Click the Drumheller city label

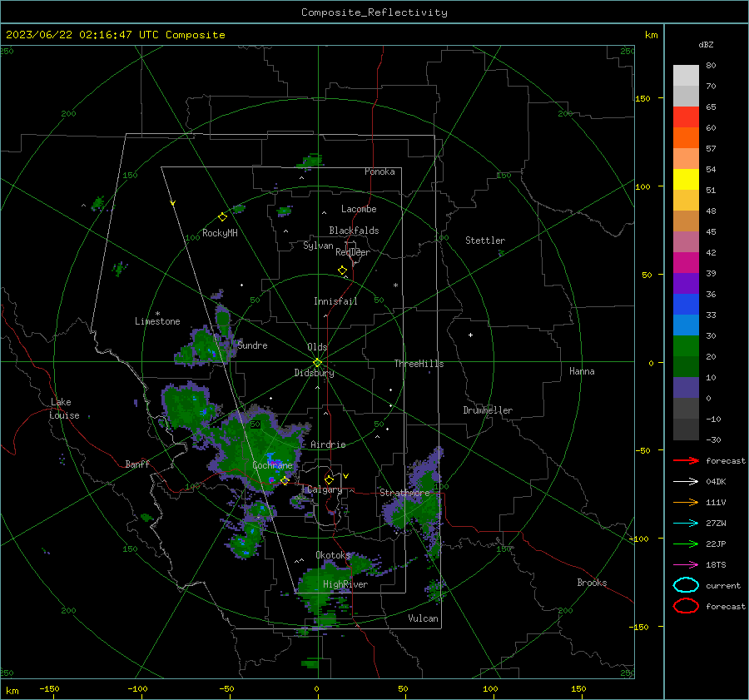click(x=488, y=410)
